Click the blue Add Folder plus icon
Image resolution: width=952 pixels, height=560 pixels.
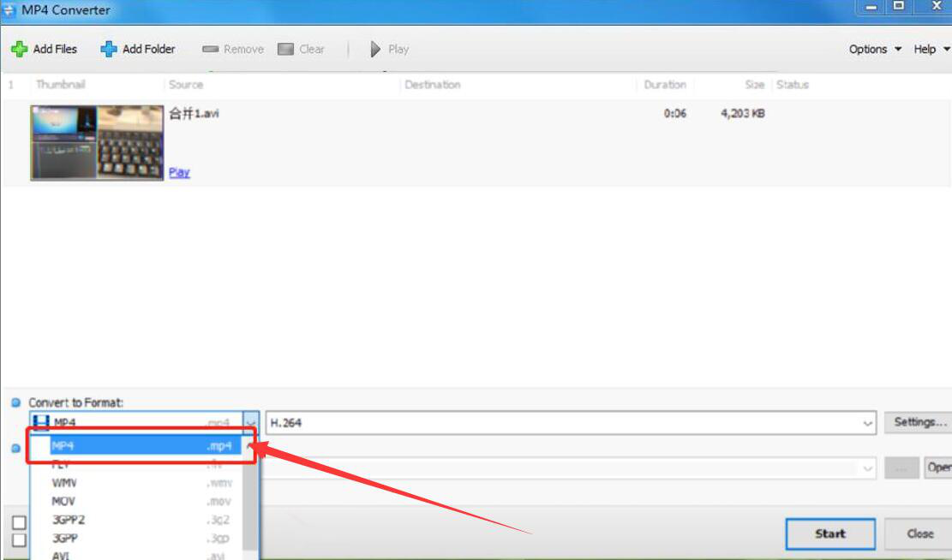109,49
